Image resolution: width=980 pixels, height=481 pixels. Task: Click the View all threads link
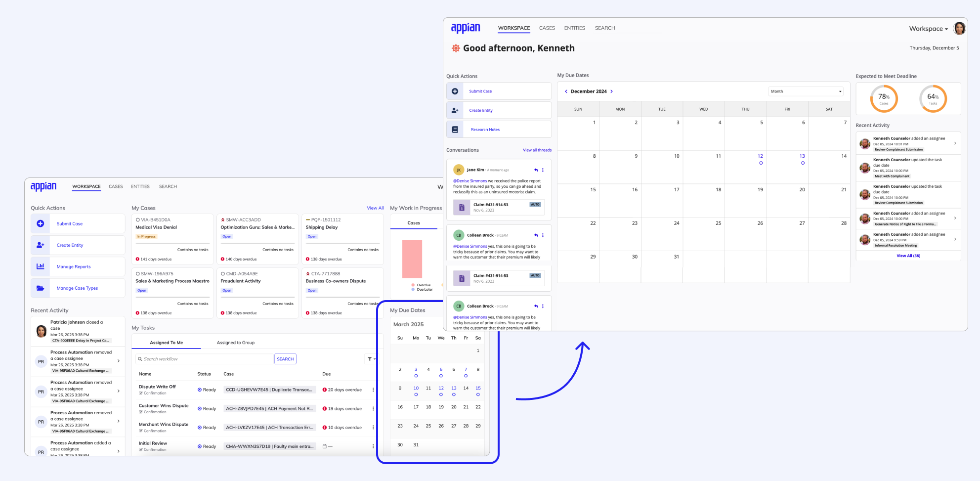tap(537, 150)
